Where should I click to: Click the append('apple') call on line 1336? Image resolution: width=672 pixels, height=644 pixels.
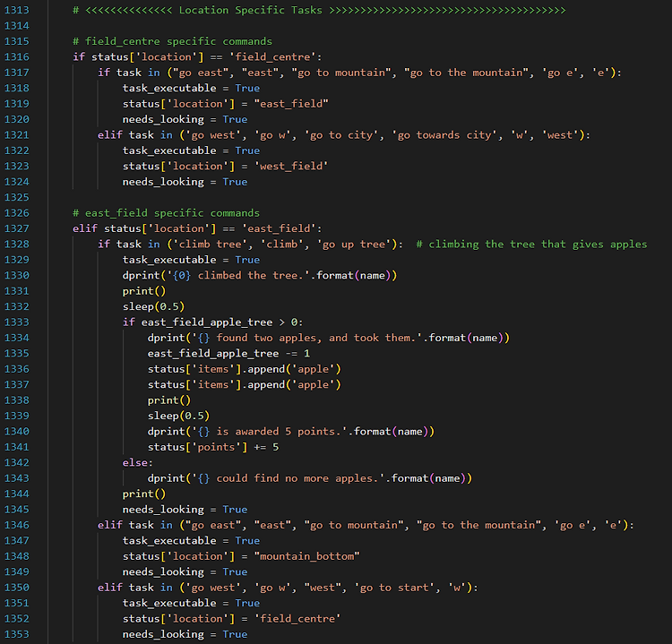[x=295, y=369]
